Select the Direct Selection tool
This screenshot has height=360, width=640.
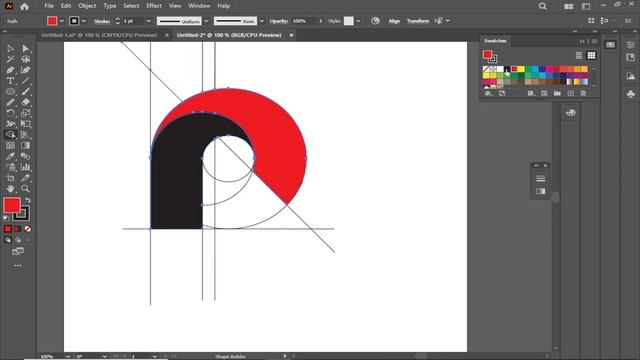25,49
